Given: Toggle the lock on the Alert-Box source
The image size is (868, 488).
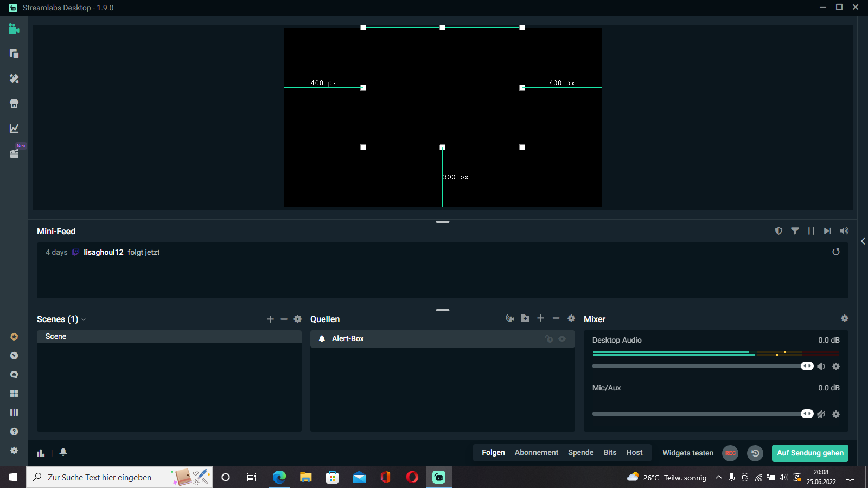Looking at the screenshot, I should point(549,339).
